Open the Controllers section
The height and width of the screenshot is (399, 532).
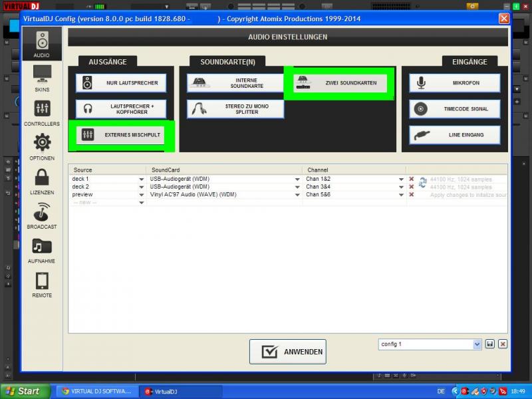(42, 113)
